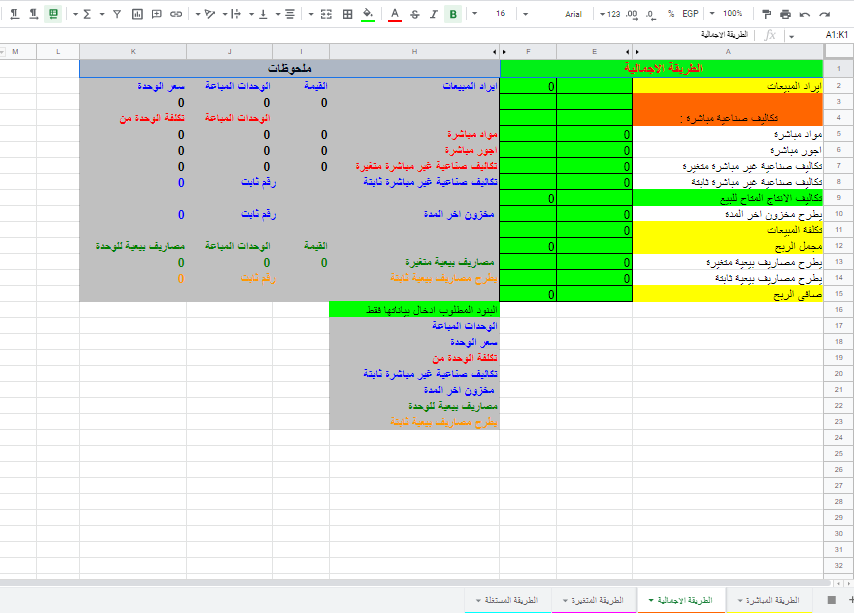Click the functions sigma icon
The image size is (854, 613).
[87, 14]
